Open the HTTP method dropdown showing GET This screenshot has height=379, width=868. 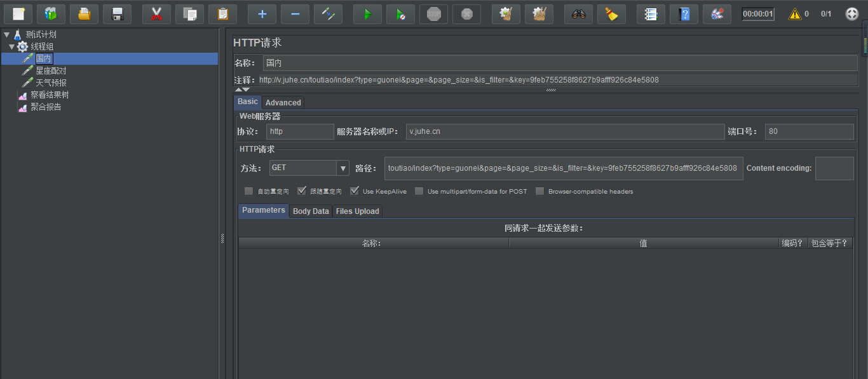[342, 168]
